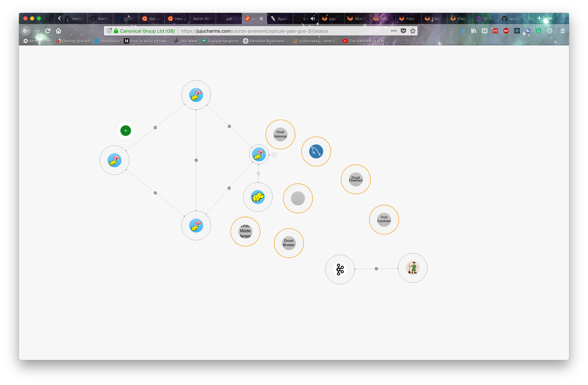Open a new browser tab
This screenshot has width=588, height=385.
[539, 19]
